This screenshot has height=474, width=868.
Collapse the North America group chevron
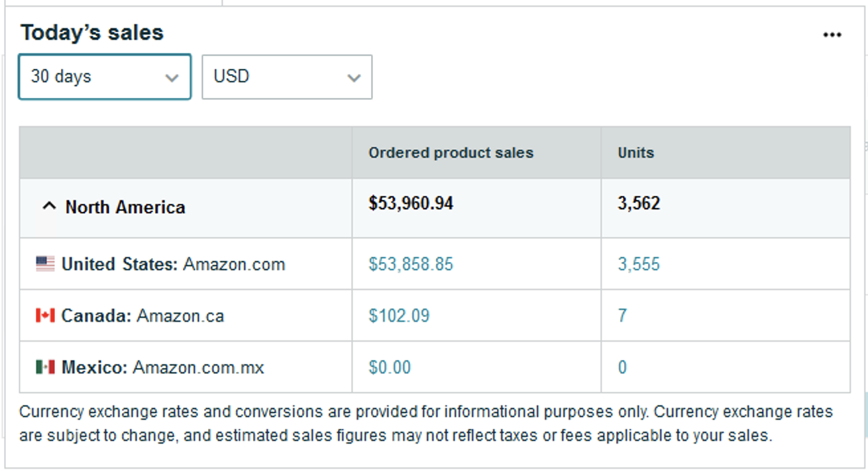tap(49, 207)
